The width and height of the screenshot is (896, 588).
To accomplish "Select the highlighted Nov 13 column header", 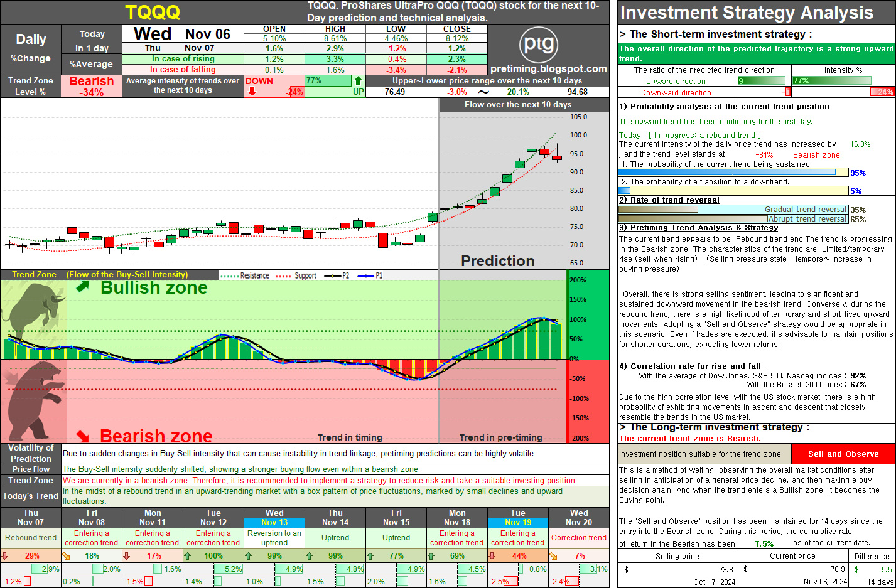I will pyautogui.click(x=274, y=518).
